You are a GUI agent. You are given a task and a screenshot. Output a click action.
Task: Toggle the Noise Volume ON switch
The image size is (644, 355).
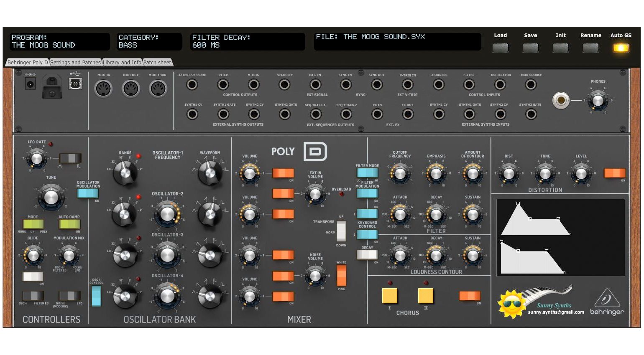click(283, 276)
